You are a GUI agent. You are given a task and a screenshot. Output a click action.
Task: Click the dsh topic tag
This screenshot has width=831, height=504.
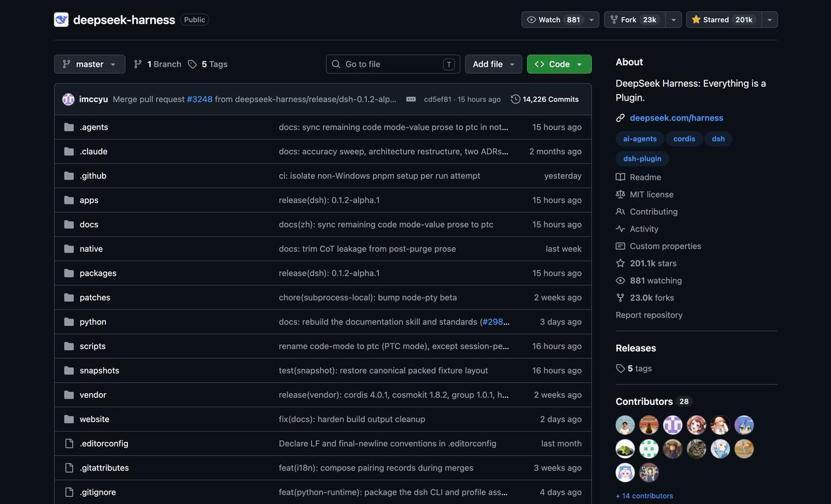pyautogui.click(x=718, y=139)
